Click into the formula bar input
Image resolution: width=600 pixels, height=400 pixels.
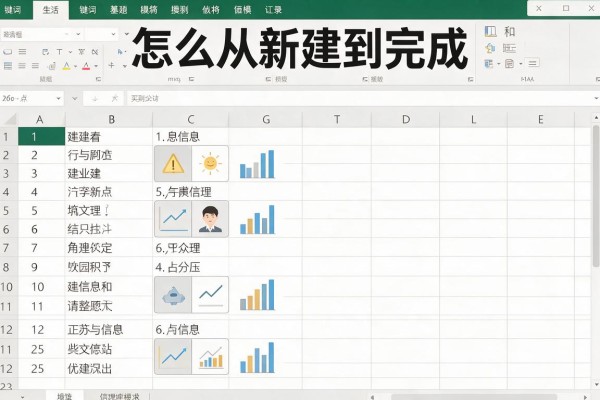(362, 98)
